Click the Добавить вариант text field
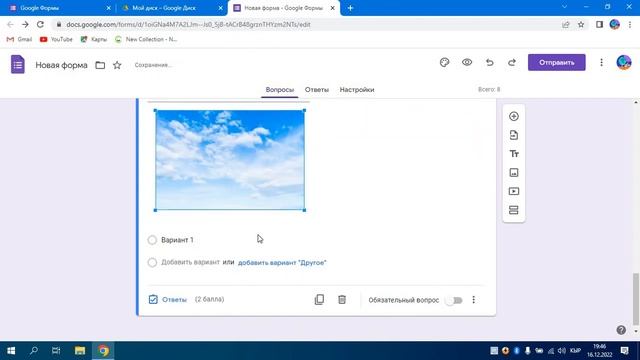Screen dimensions: 640x360 pyautogui.click(x=190, y=262)
